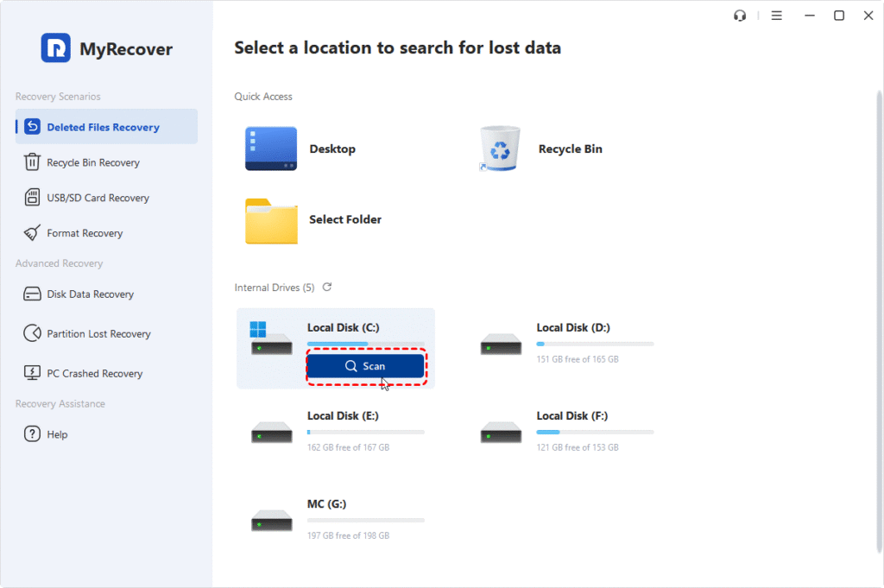
Task: Choose Recycle Bin quick access icon
Action: pyautogui.click(x=500, y=149)
